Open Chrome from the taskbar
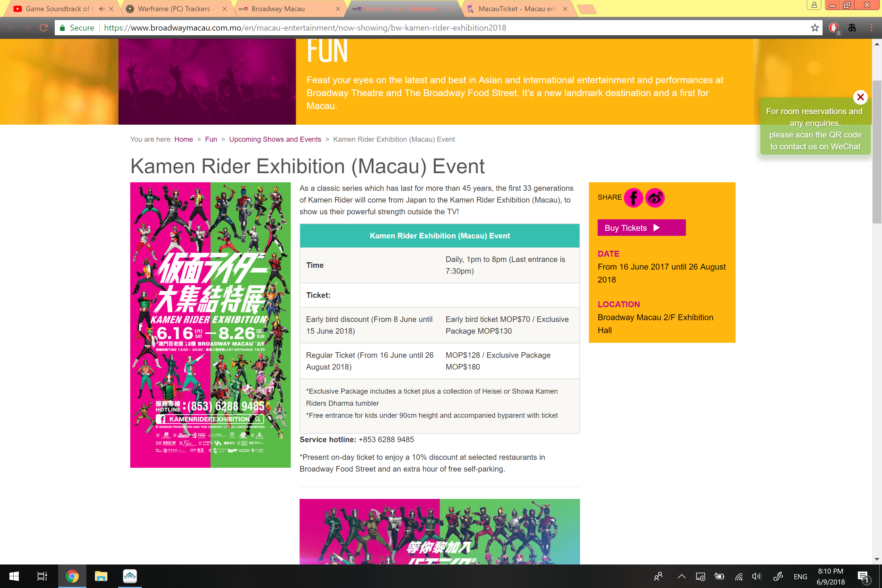This screenshot has height=588, width=882. point(72,576)
